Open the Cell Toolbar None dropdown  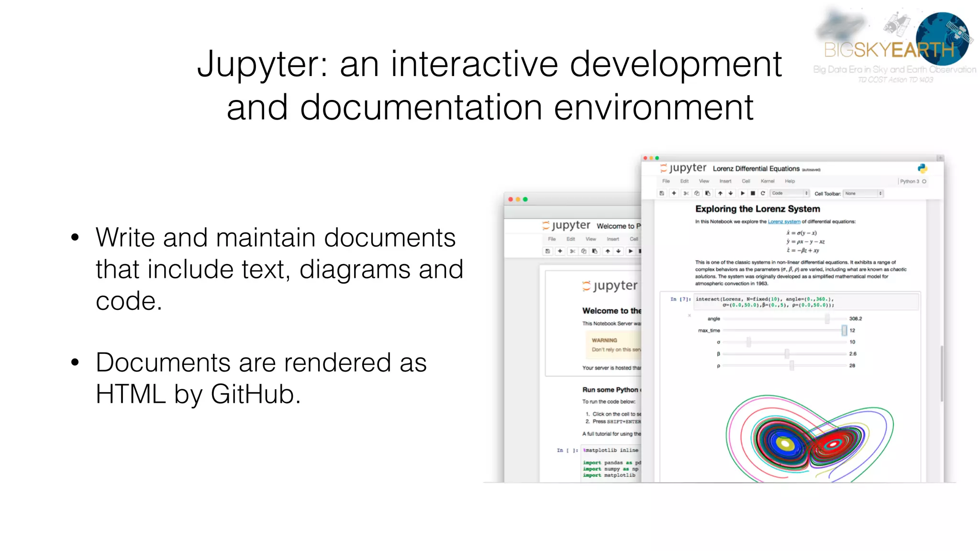coord(863,193)
